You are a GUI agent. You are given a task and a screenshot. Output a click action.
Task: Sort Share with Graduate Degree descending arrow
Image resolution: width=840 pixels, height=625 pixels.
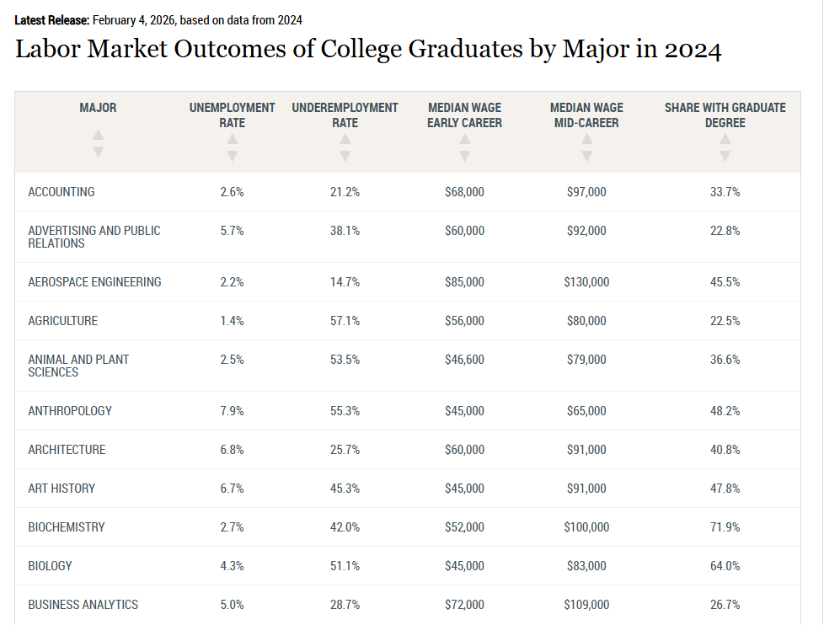click(x=725, y=156)
